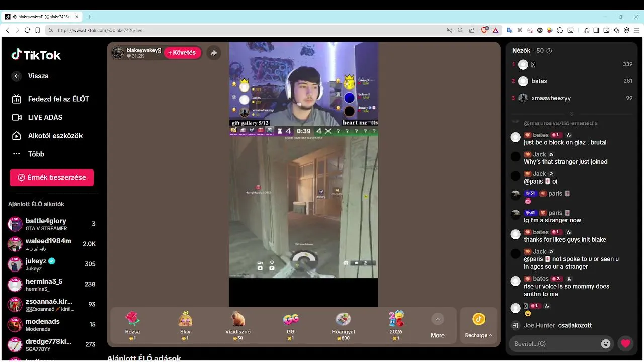The image size is (644, 362).
Task: Click the TikTok logo
Action: pos(36,55)
